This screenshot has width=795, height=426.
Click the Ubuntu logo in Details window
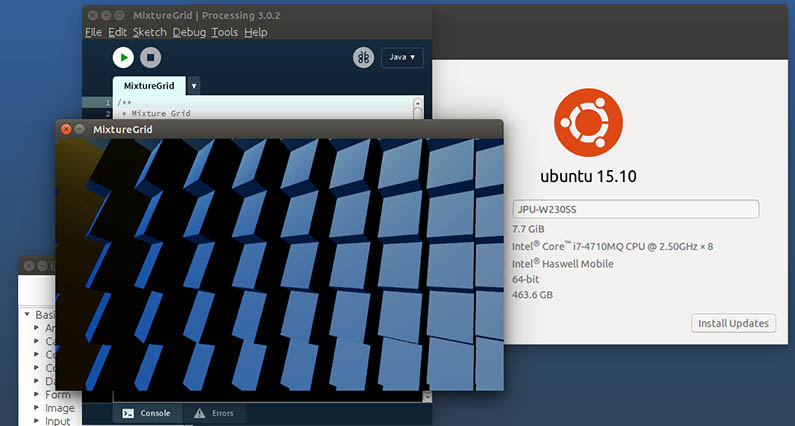click(x=588, y=122)
